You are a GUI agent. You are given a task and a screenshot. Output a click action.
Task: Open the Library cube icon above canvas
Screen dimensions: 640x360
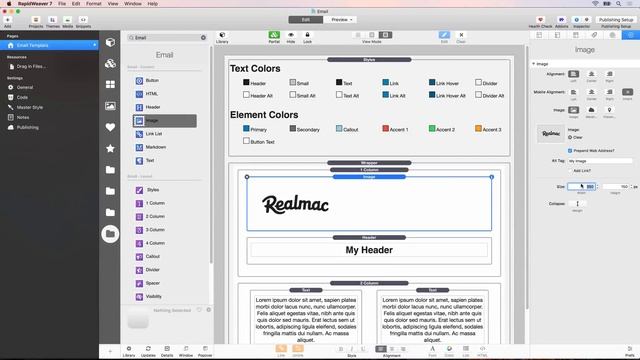222,35
